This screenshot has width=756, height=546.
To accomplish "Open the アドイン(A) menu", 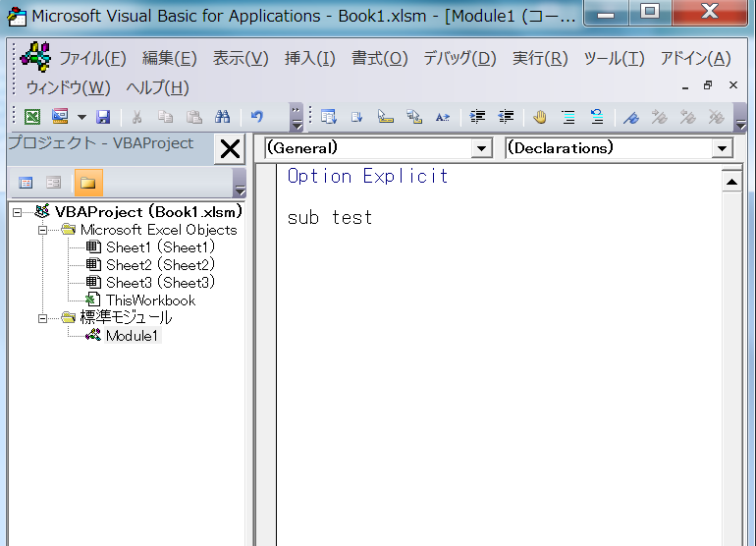I will coord(695,58).
